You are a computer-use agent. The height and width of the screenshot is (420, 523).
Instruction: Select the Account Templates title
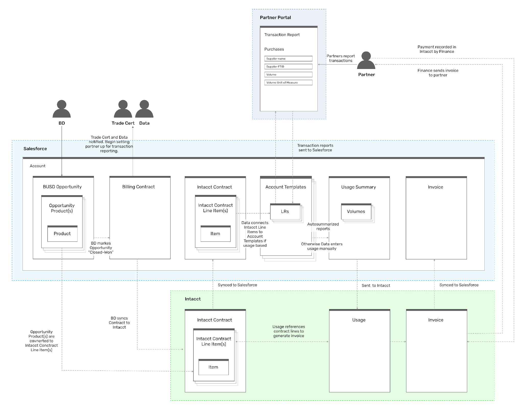(x=286, y=187)
